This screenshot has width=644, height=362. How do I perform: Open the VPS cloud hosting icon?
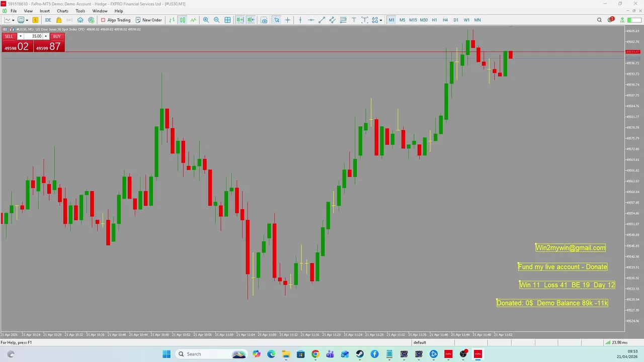pyautogui.click(x=80, y=20)
